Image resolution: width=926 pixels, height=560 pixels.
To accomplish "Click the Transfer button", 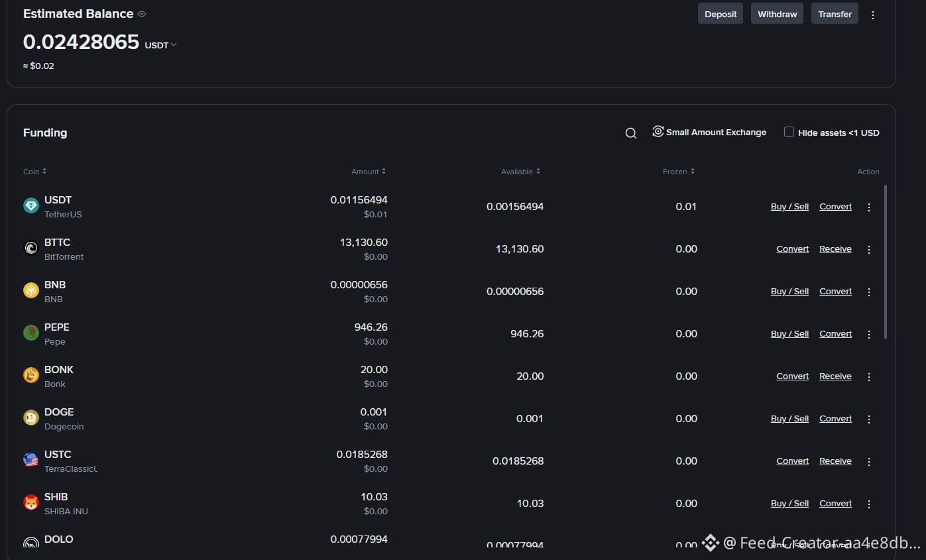I will pyautogui.click(x=835, y=14).
